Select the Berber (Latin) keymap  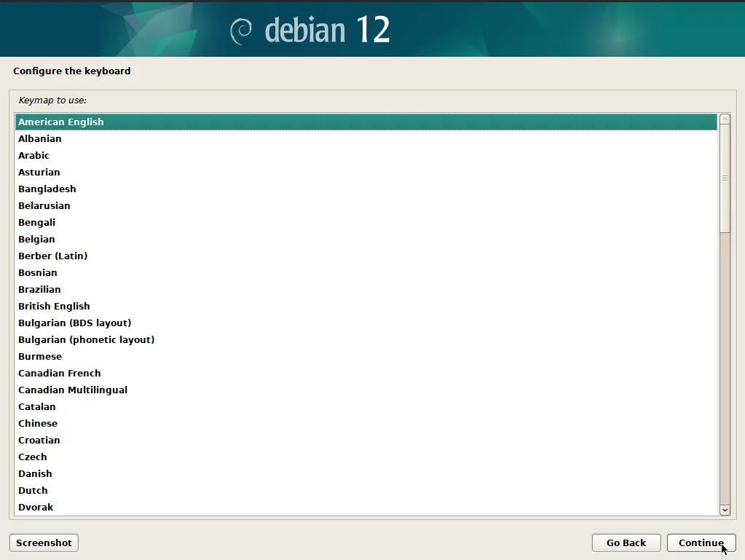[x=52, y=256]
